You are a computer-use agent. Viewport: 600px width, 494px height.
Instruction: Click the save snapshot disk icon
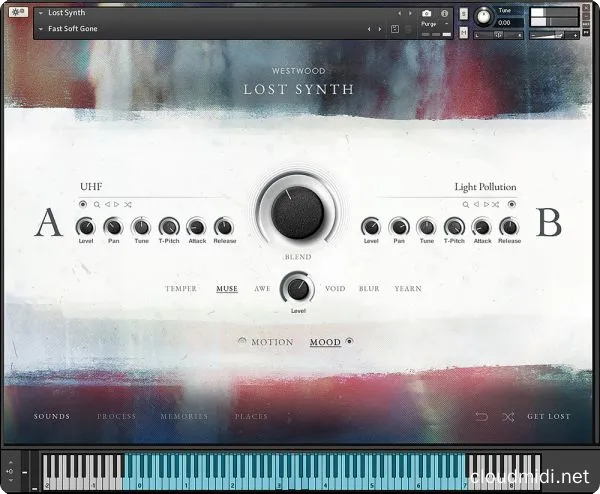(x=395, y=29)
